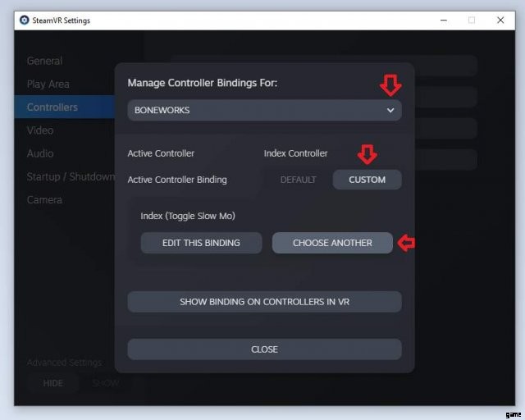Click the SteamVR logo in title bar
The height and width of the screenshot is (420, 525).
pyautogui.click(x=25, y=20)
